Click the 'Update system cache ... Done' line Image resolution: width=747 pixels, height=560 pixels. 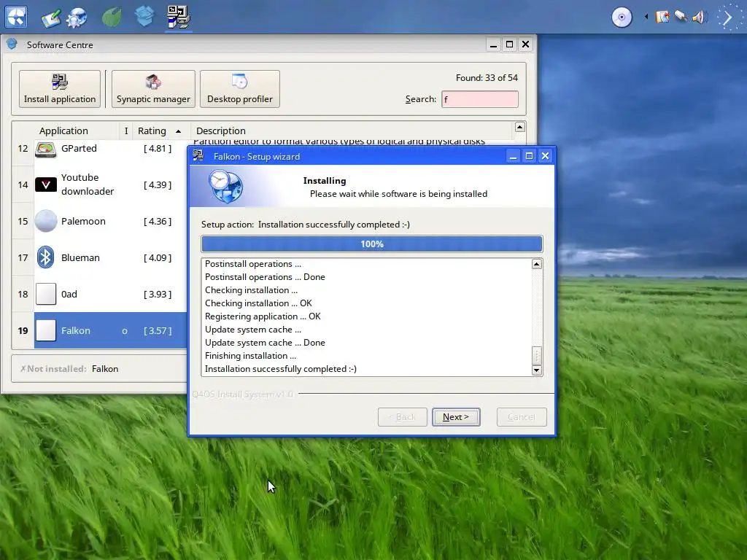pyautogui.click(x=265, y=343)
